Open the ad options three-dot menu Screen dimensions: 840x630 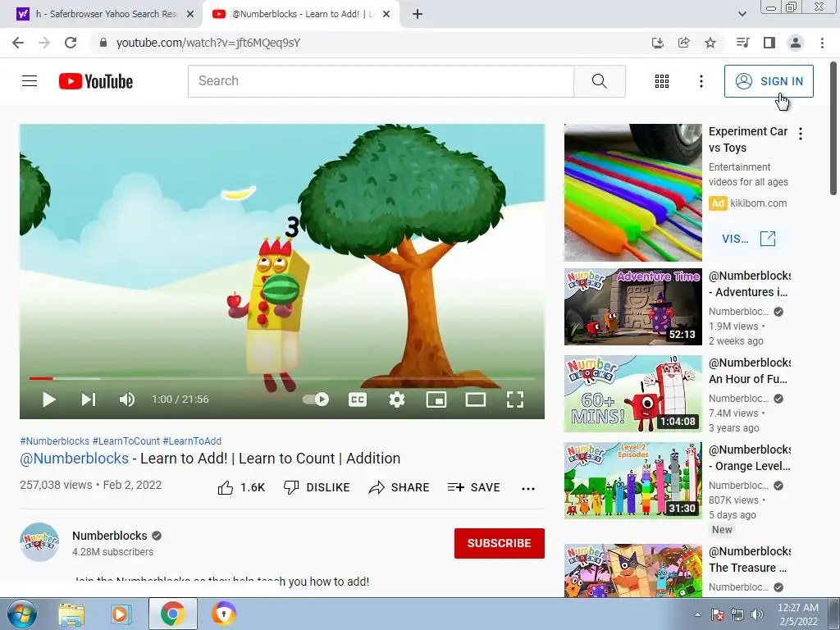(801, 134)
